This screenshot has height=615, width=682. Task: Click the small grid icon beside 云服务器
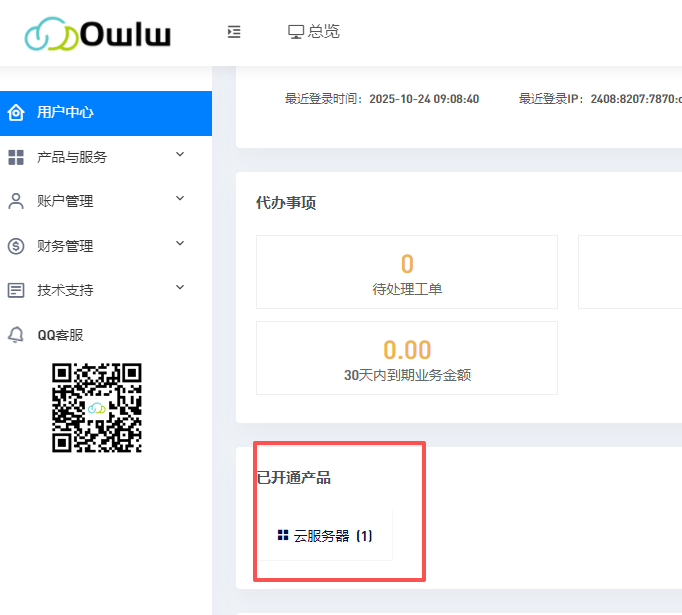283,535
